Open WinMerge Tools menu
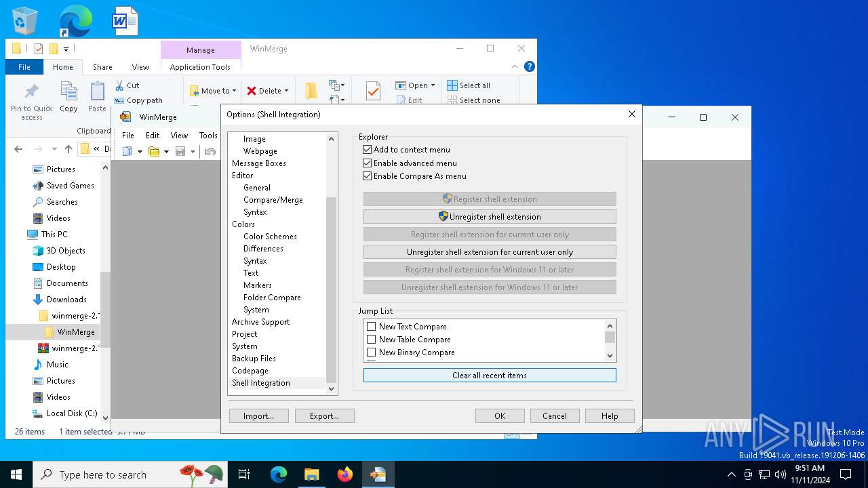Screen dimensions: 868x488 coord(208,136)
